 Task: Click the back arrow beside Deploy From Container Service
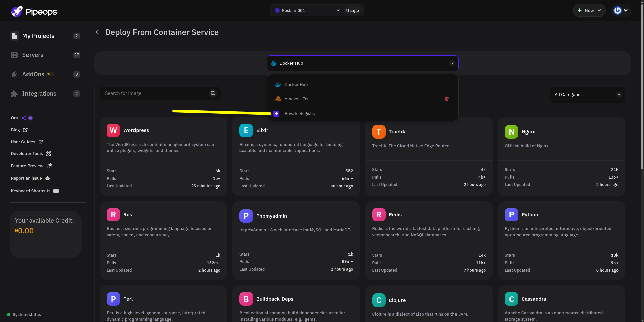pos(98,32)
